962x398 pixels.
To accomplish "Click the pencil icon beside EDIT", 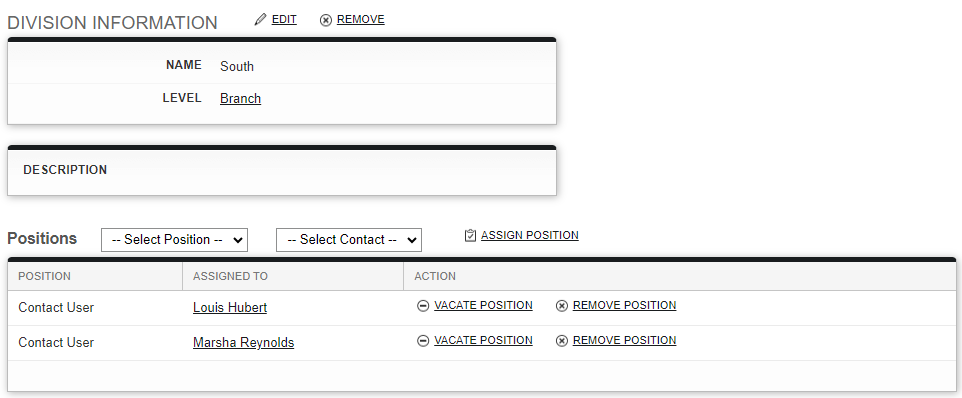I will [x=261, y=20].
